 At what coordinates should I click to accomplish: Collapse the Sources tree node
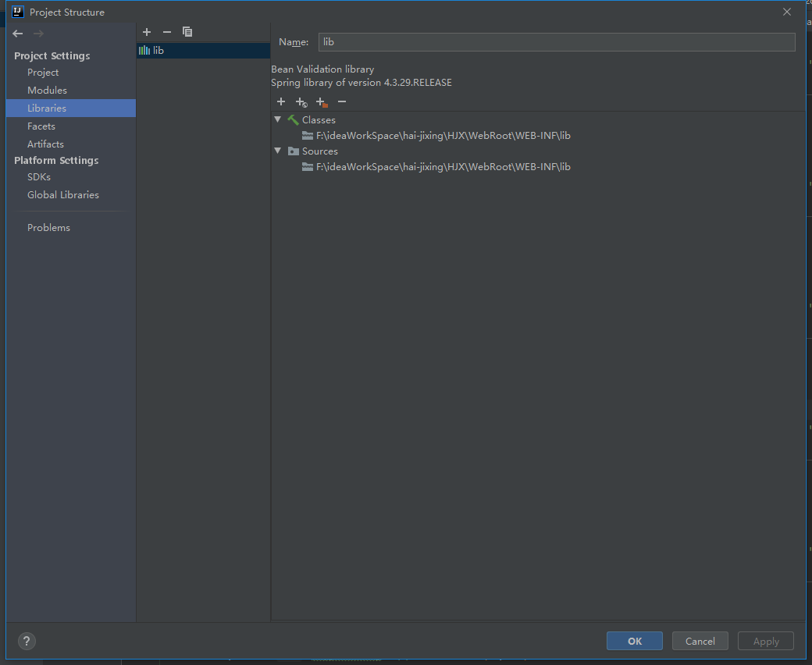tap(278, 151)
